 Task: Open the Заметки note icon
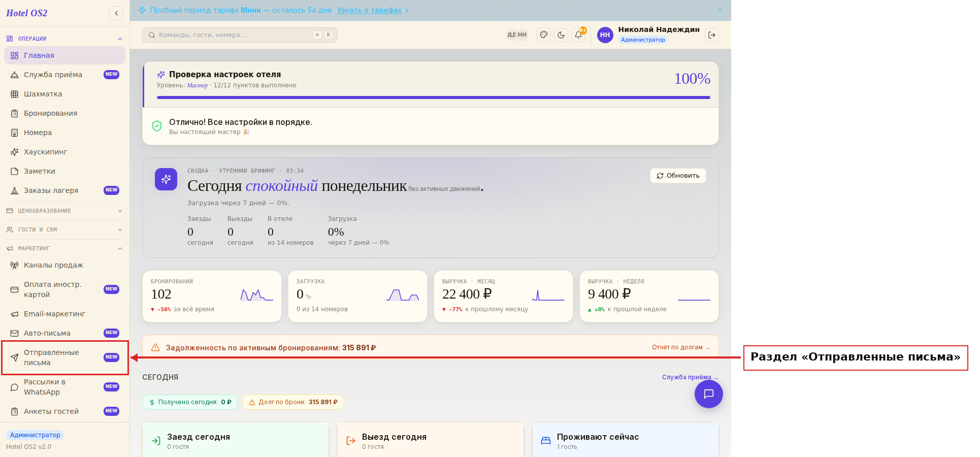click(14, 171)
